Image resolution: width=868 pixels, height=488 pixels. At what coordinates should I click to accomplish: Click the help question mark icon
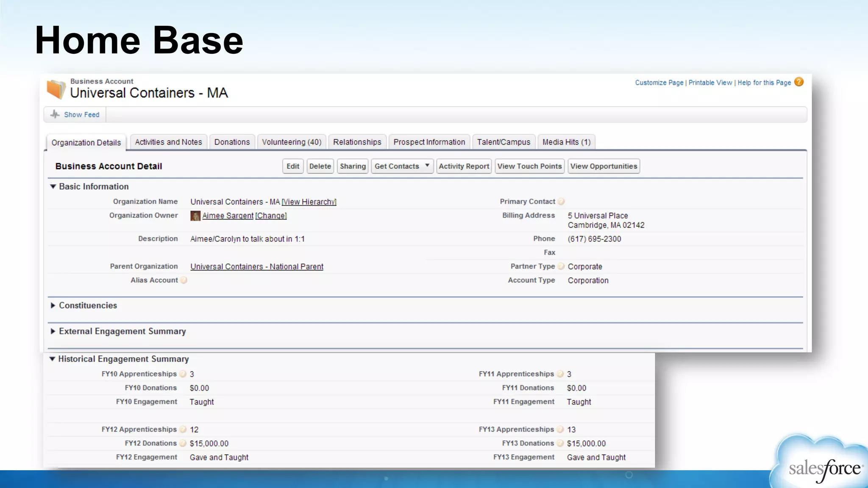point(799,82)
